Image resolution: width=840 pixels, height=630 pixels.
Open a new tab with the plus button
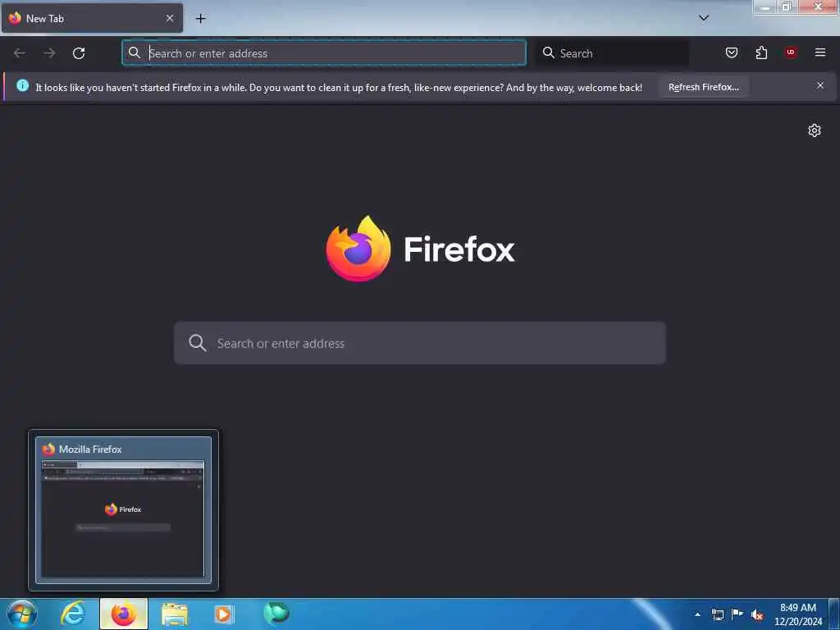coord(200,19)
